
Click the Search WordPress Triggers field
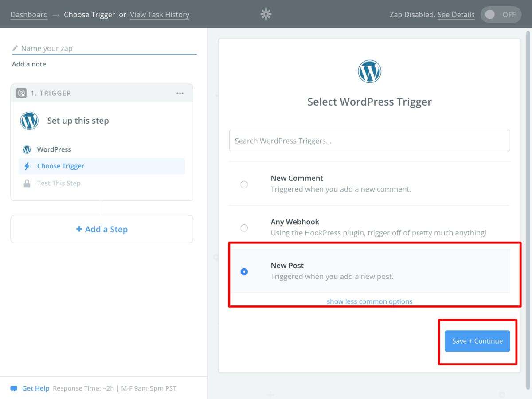coord(369,141)
